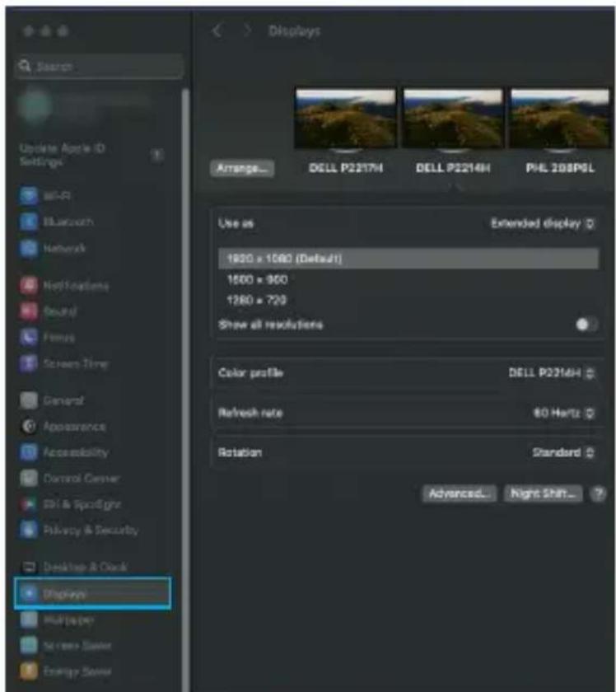The height and width of the screenshot is (692, 616).
Task: Select the Privacy & Security hand icon
Action: point(29,530)
